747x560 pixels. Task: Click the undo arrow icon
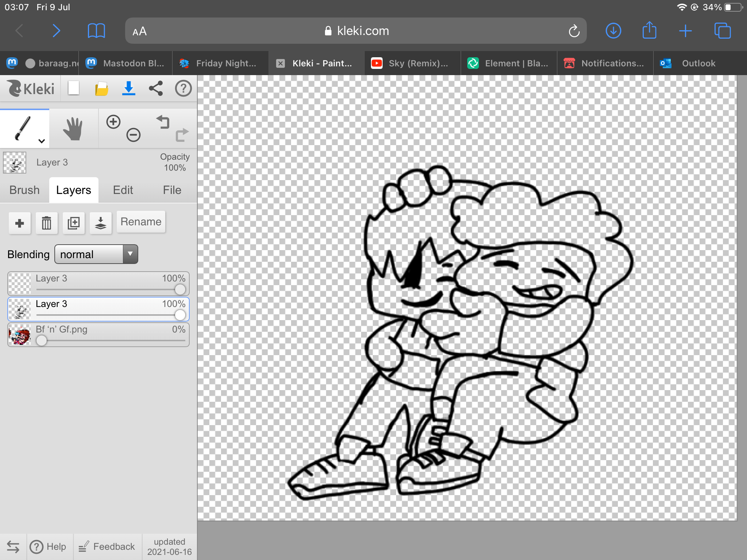tap(163, 122)
